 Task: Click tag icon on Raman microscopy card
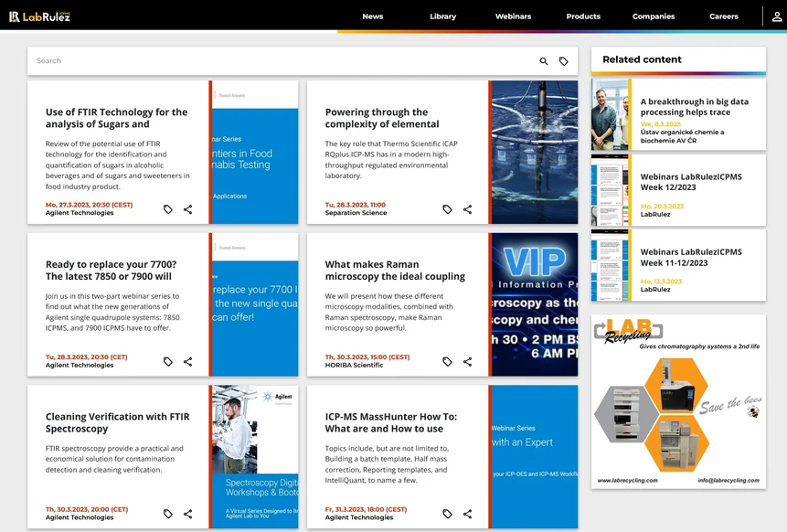pyautogui.click(x=447, y=361)
